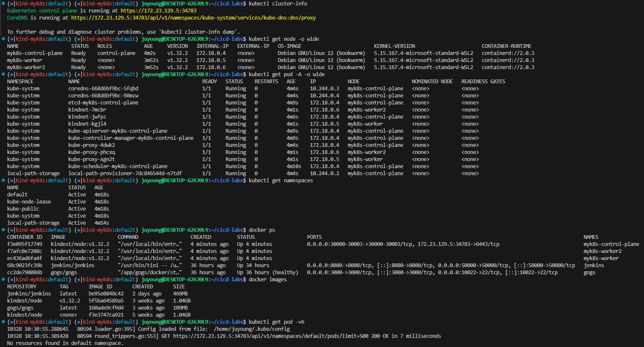Open the /home/juyoung/.kube/config file path
The width and height of the screenshot is (644, 347).
[x=252, y=329]
